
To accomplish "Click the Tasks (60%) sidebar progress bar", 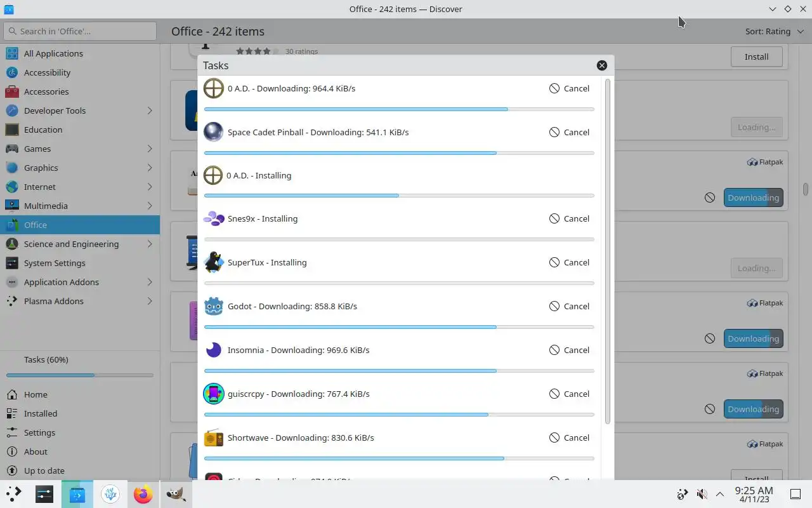I will click(80, 375).
